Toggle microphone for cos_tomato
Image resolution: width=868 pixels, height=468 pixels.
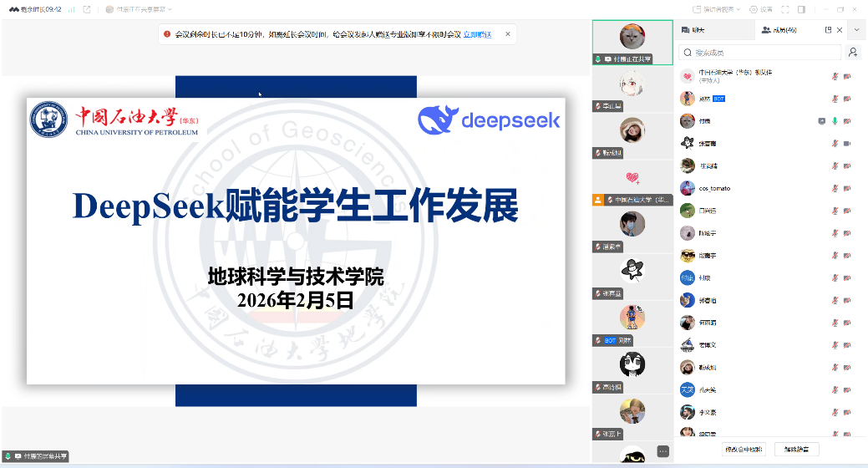(835, 189)
